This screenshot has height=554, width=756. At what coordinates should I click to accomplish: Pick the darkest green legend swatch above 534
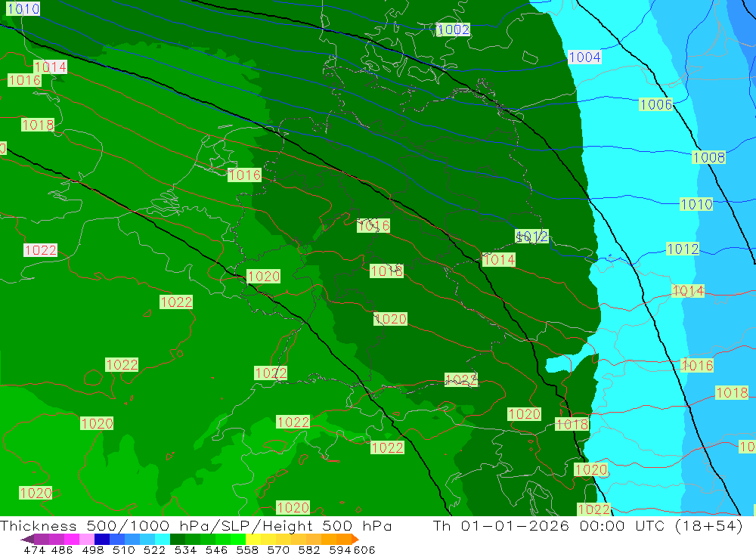click(178, 539)
